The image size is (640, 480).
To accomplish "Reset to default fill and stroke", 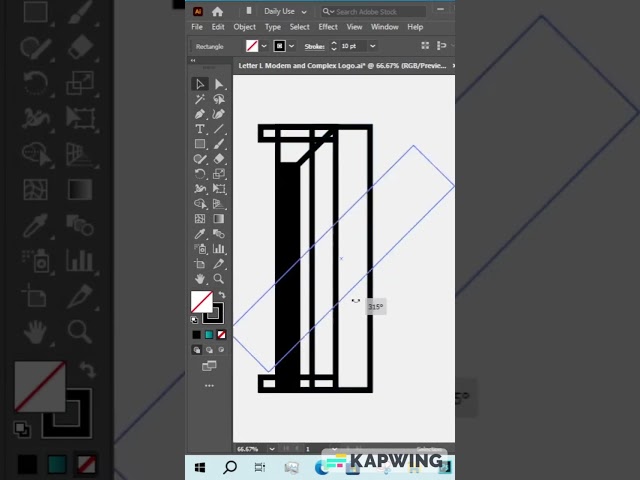I will click(x=194, y=320).
